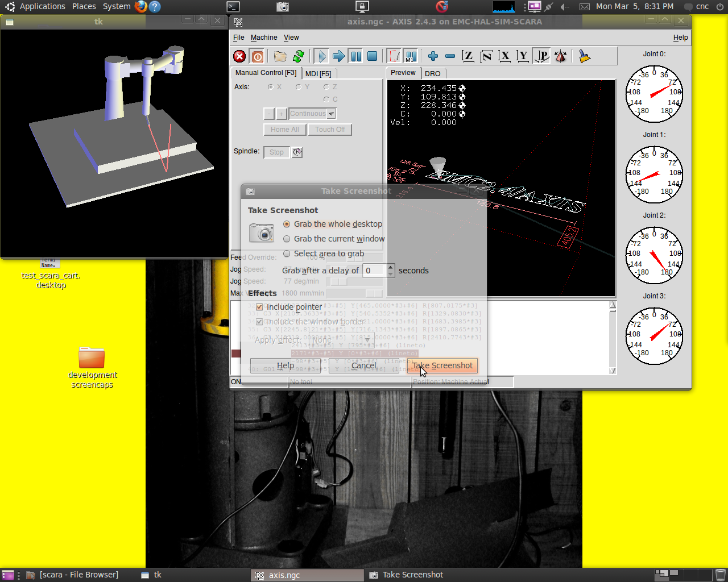Open the volume control in system tray
This screenshot has width=728, height=582.
click(x=565, y=7)
